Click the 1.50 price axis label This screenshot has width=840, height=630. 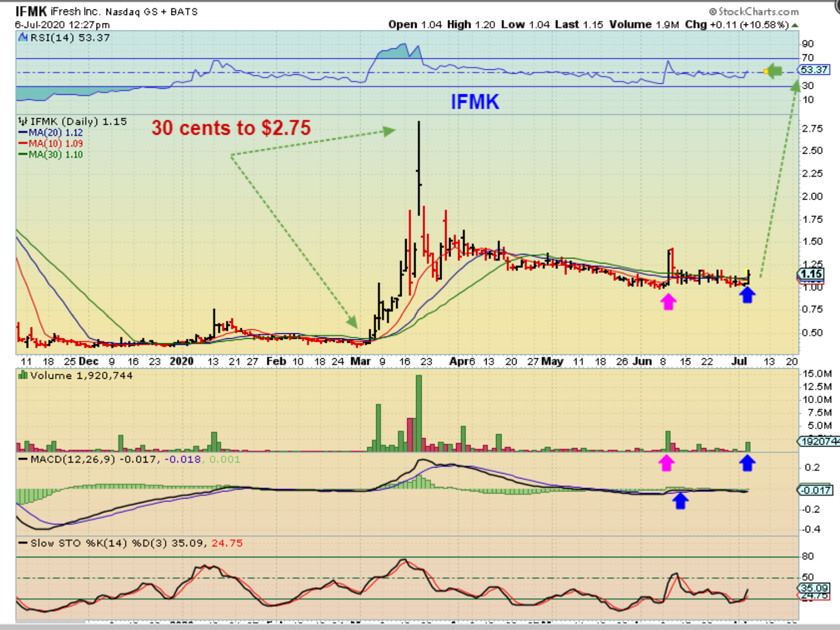click(x=812, y=241)
